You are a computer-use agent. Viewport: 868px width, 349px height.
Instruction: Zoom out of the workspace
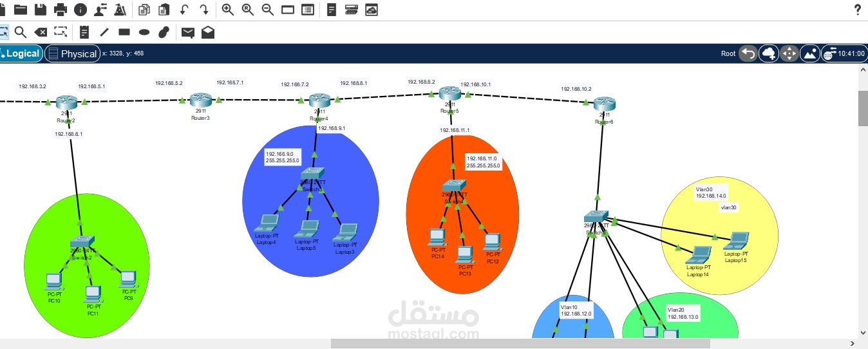point(267,9)
